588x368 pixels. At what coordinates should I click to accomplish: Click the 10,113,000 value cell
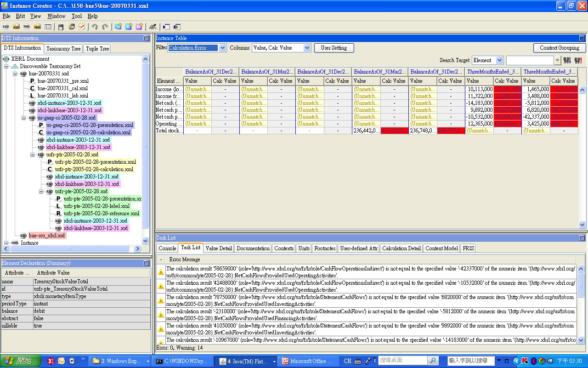point(480,89)
